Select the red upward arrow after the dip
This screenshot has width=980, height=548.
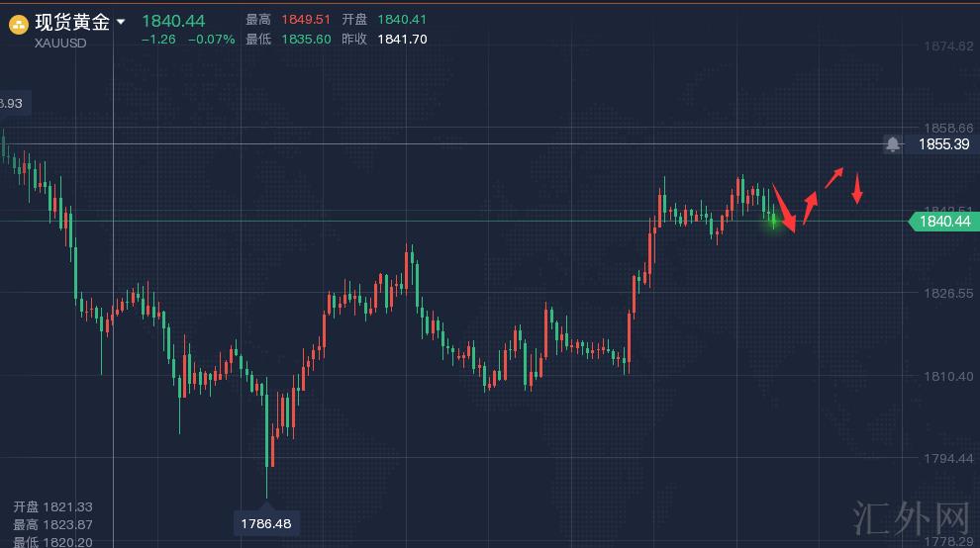810,208
